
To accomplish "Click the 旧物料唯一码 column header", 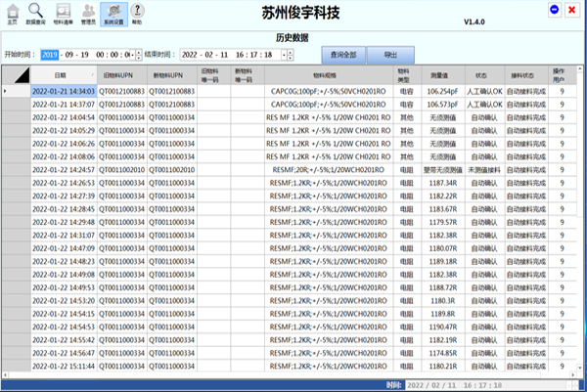I will (213, 75).
